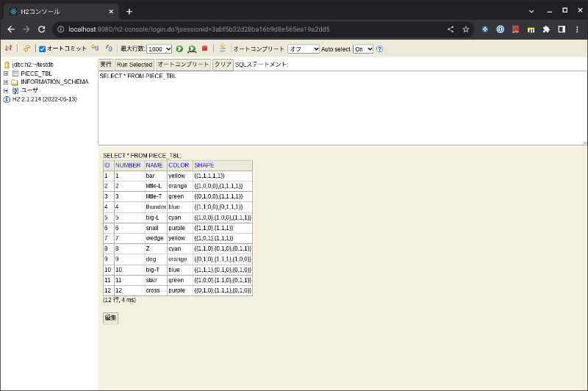Open the Auto select dropdown
588x391 pixels.
pyautogui.click(x=363, y=49)
